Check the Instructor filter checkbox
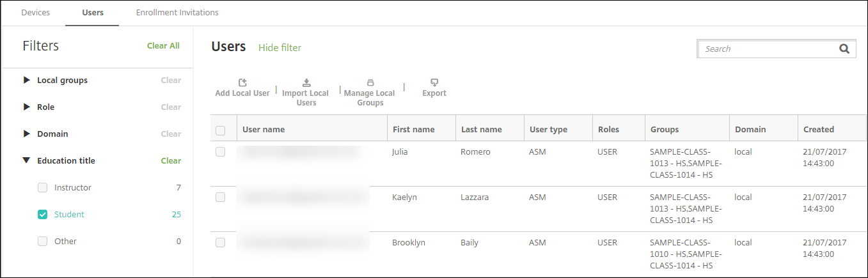The width and height of the screenshot is (868, 278). [43, 188]
